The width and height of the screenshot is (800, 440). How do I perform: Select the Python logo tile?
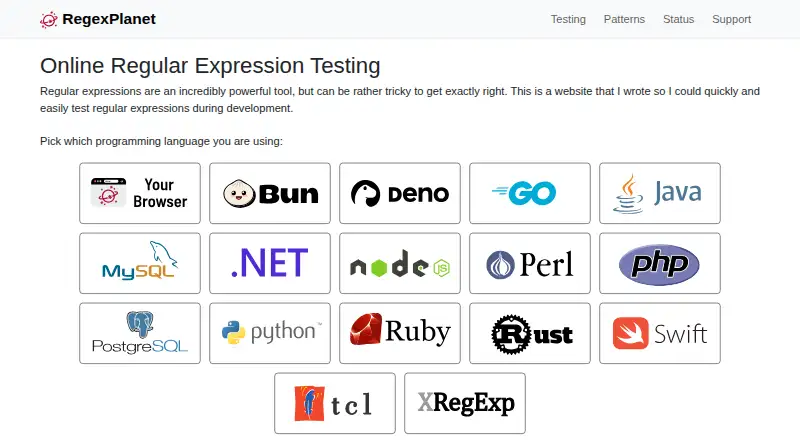pyautogui.click(x=270, y=333)
